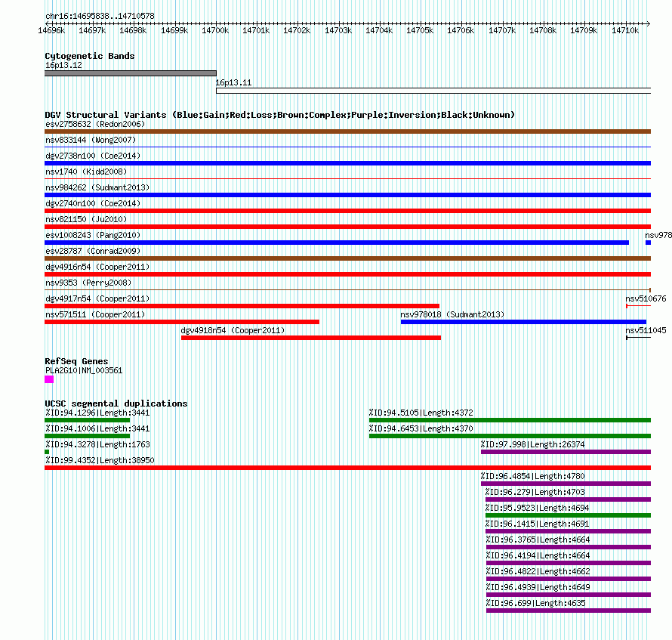The width and height of the screenshot is (672, 640).
Task: Click the 16p13.11 cytogenetic band bar
Action: (433, 91)
